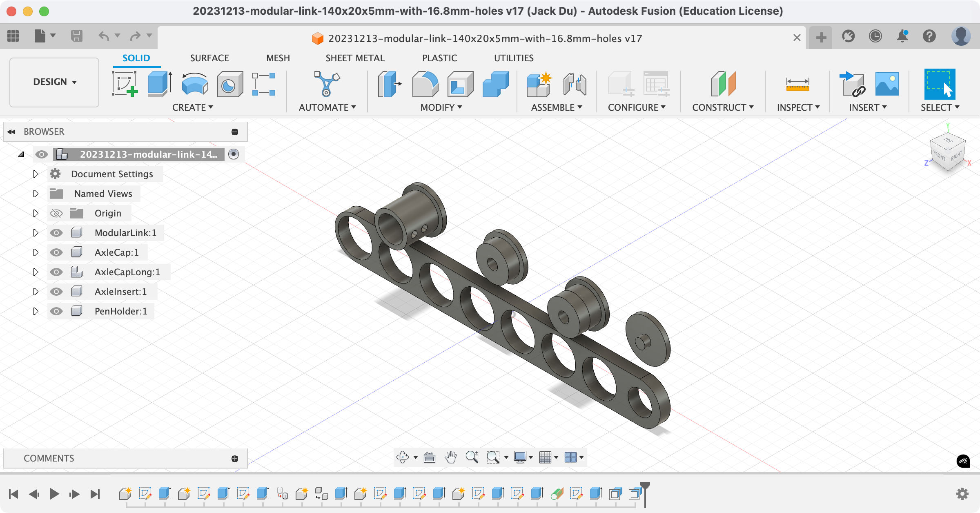Choose the Fillet tool in Modify

425,84
